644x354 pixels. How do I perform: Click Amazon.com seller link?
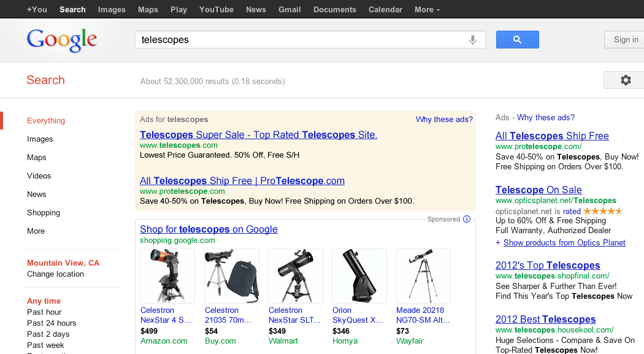click(164, 341)
